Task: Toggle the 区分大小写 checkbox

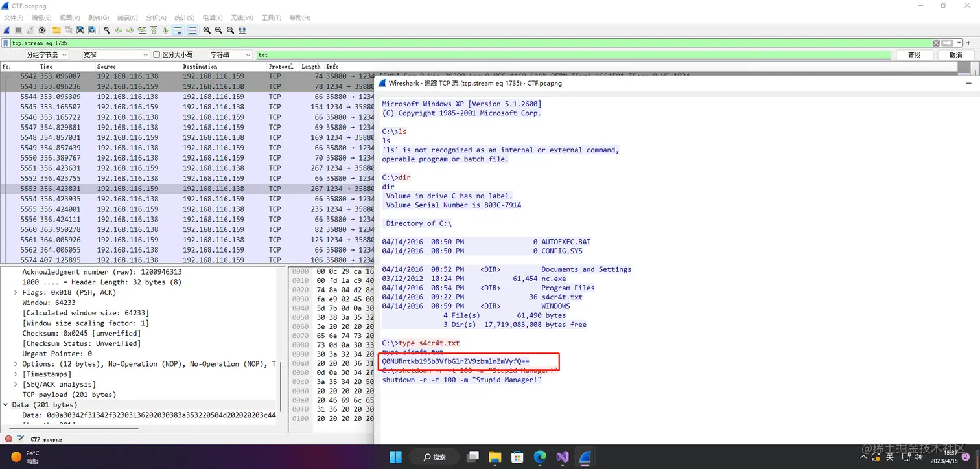Action: 156,55
